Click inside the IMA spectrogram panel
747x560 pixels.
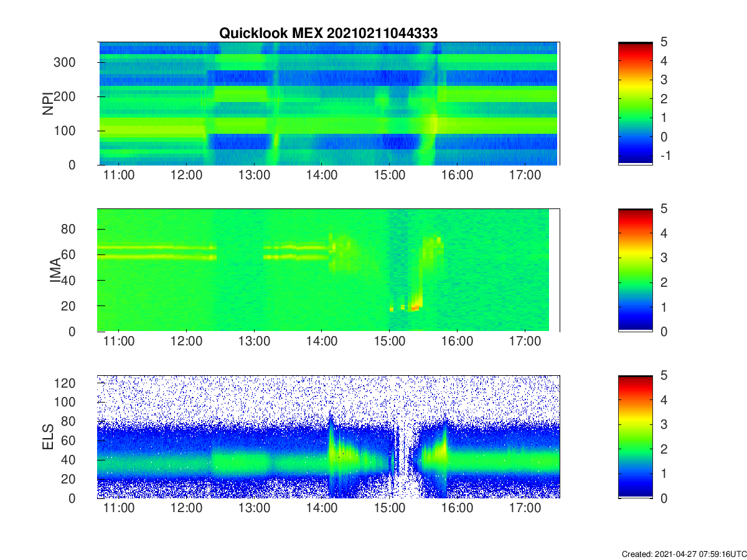pyautogui.click(x=328, y=270)
